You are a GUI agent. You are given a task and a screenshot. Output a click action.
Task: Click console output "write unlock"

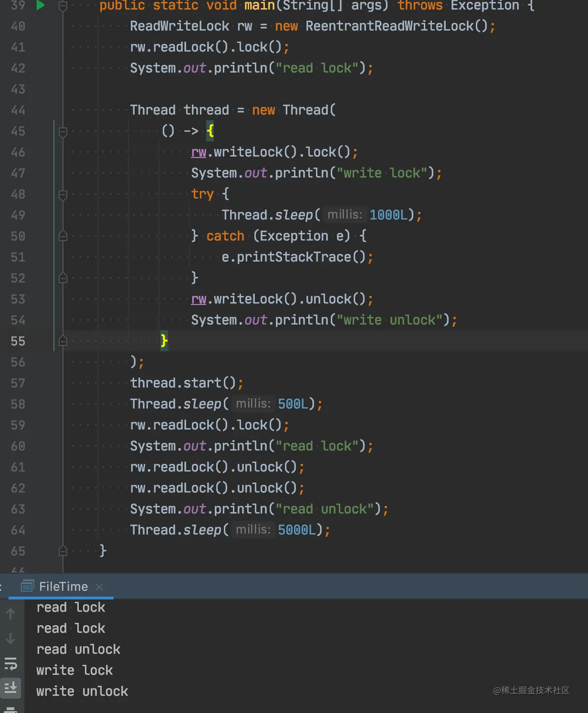[x=83, y=692]
